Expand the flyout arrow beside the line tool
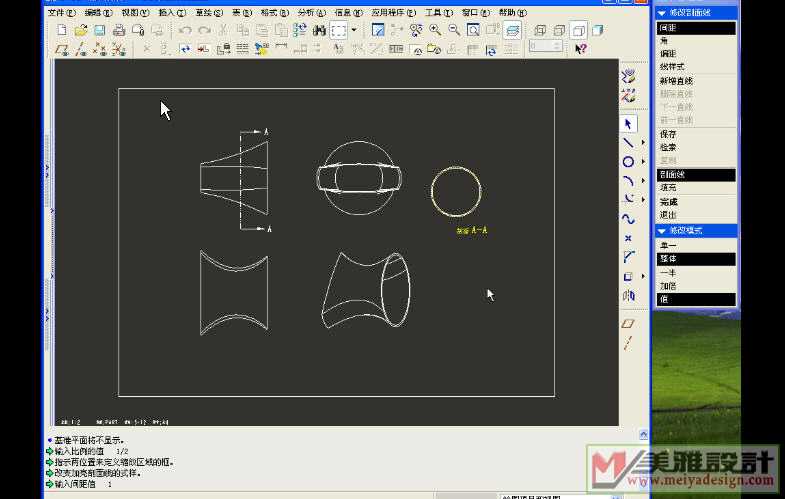Viewport: 785px width, 499px height. (643, 143)
